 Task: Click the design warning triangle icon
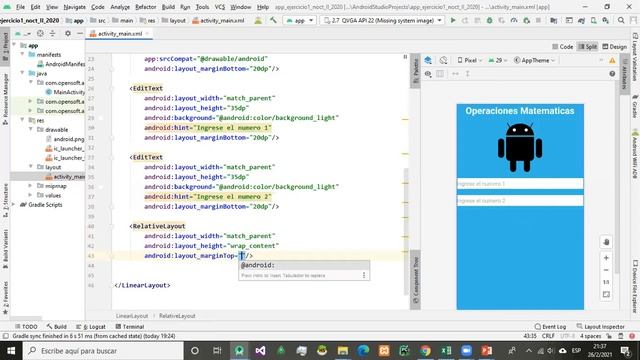(x=612, y=60)
